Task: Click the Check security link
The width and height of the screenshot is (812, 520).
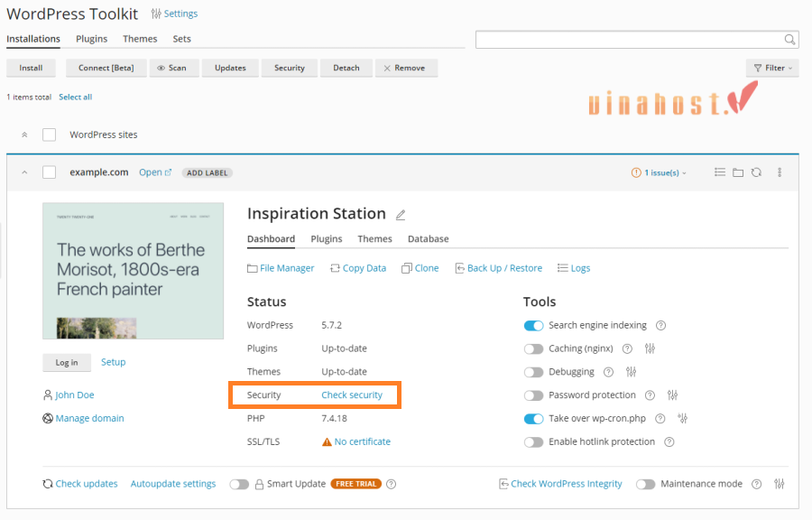Action: pyautogui.click(x=352, y=395)
